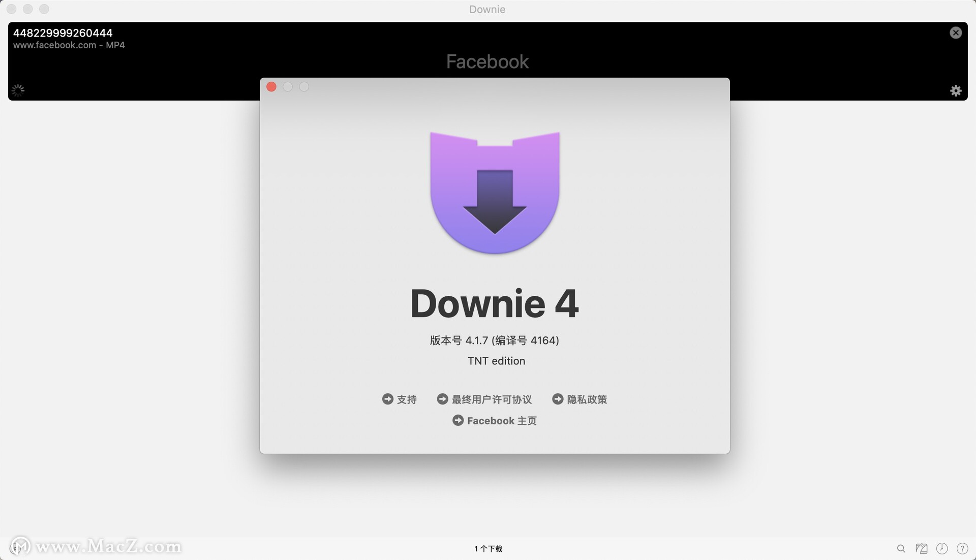976x560 pixels.
Task: Open the search magnifier in the bottom bar
Action: point(901,548)
